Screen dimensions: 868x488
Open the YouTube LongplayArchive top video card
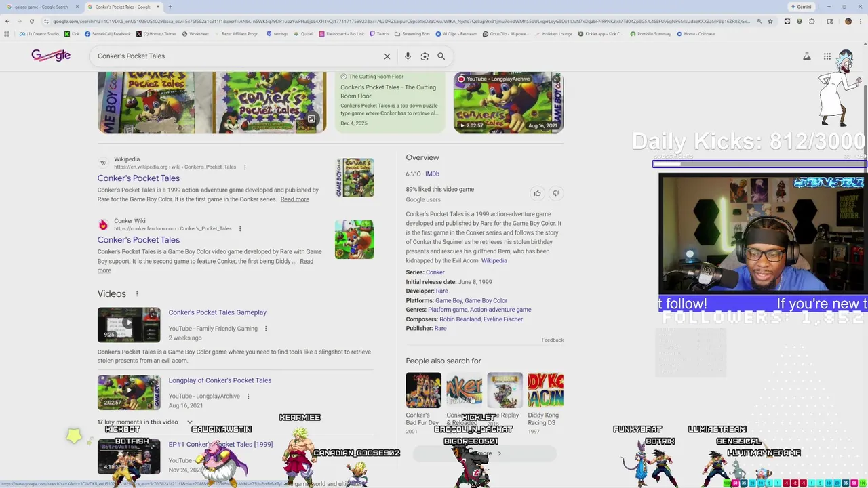[509, 102]
